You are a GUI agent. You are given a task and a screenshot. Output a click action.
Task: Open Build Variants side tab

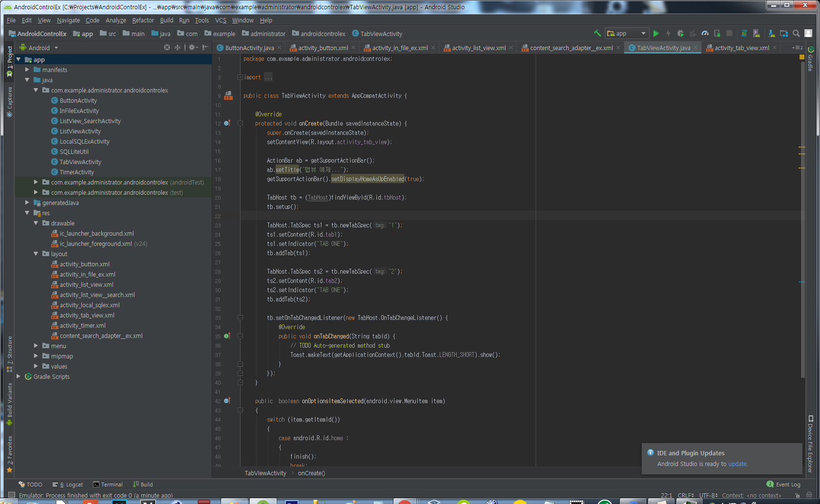[9, 404]
